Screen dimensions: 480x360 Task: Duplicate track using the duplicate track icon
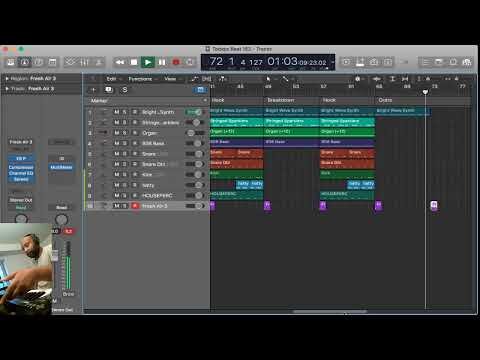click(x=109, y=90)
